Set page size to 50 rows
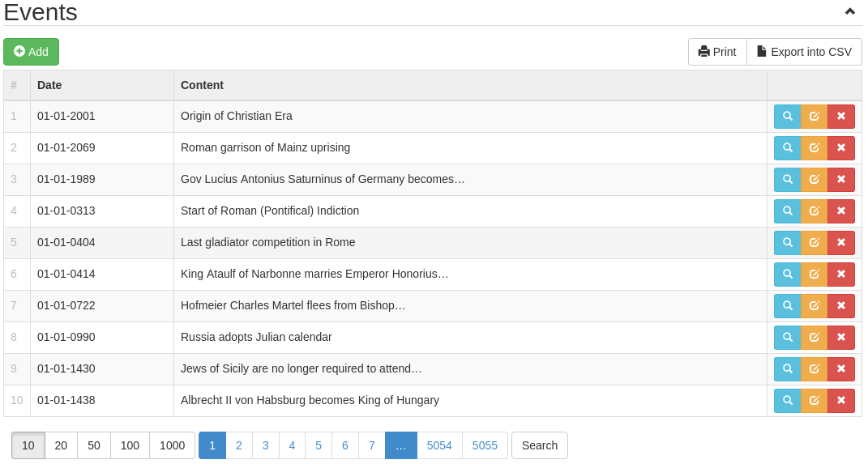This screenshot has width=868, height=464. [x=94, y=445]
